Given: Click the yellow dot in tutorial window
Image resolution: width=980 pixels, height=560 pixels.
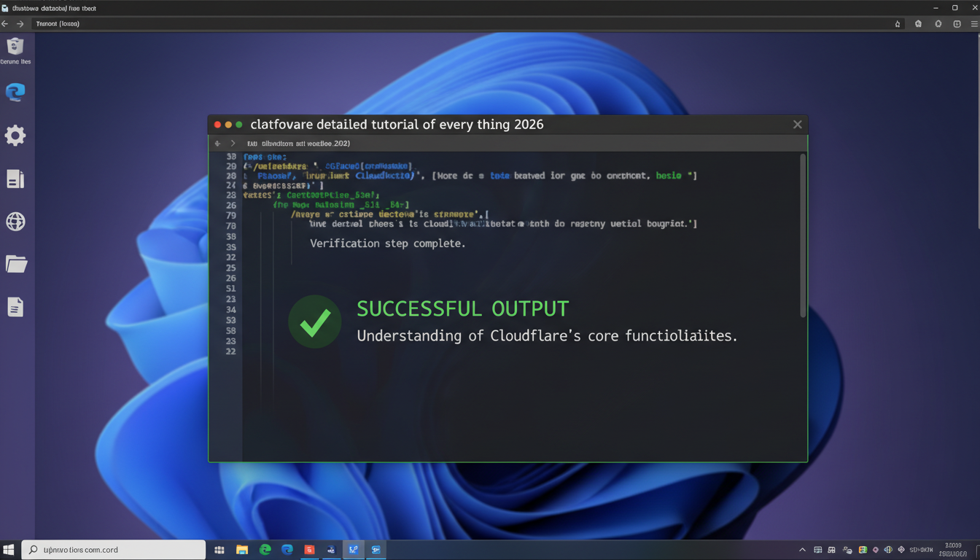Looking at the screenshot, I should pyautogui.click(x=228, y=125).
